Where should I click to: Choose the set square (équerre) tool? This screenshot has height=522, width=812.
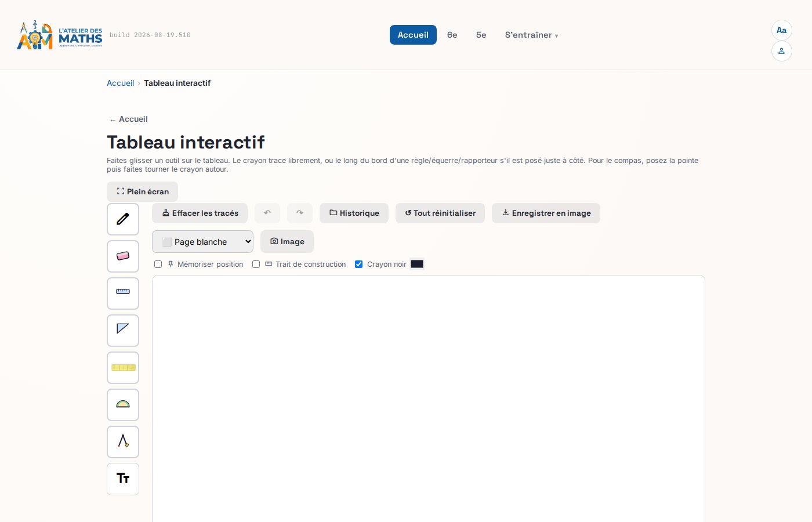coord(123,331)
